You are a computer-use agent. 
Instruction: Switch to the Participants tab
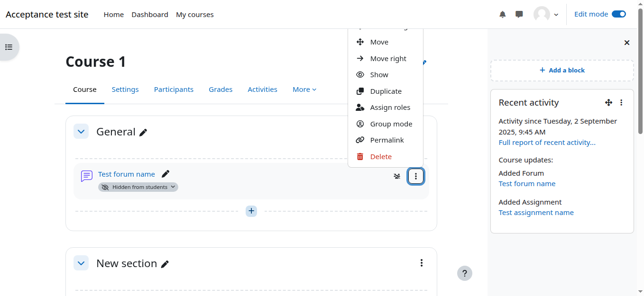[x=174, y=90]
